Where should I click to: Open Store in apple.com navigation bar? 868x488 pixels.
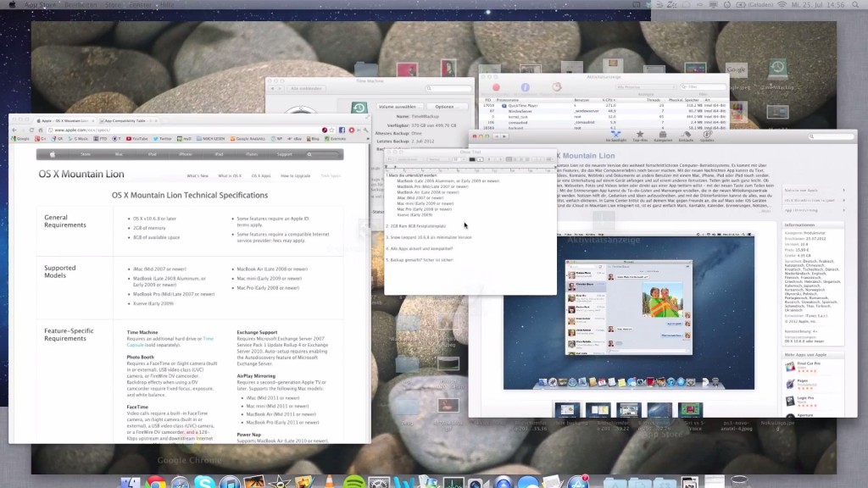86,154
